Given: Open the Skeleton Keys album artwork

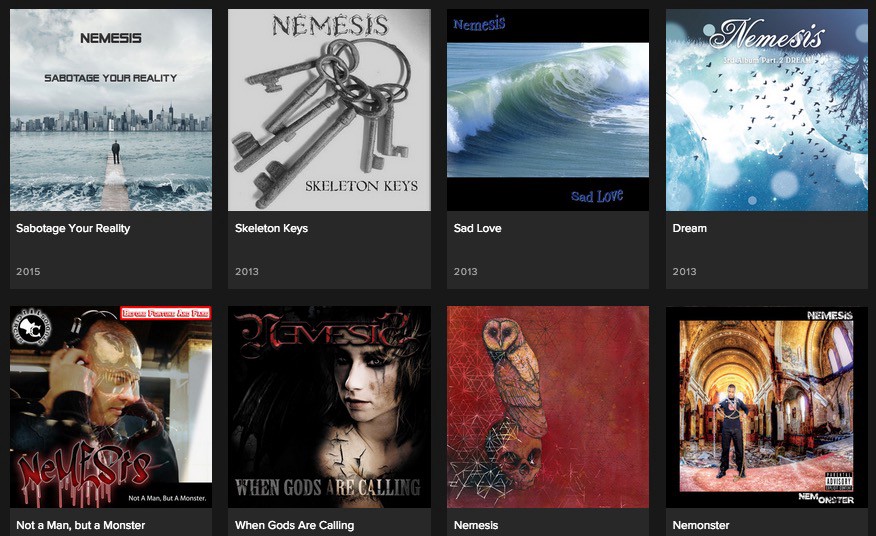Looking at the screenshot, I should click(x=329, y=110).
